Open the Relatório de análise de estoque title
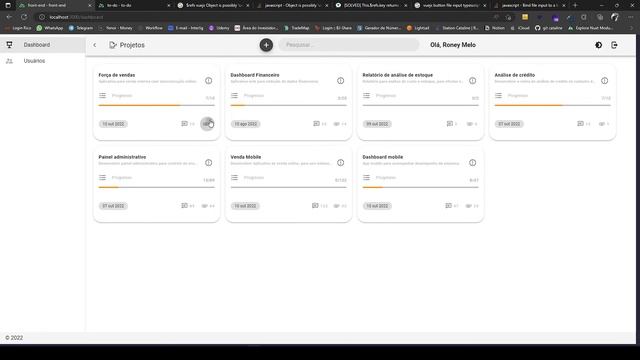Screen dimensions: 640x360 pyautogui.click(x=398, y=75)
